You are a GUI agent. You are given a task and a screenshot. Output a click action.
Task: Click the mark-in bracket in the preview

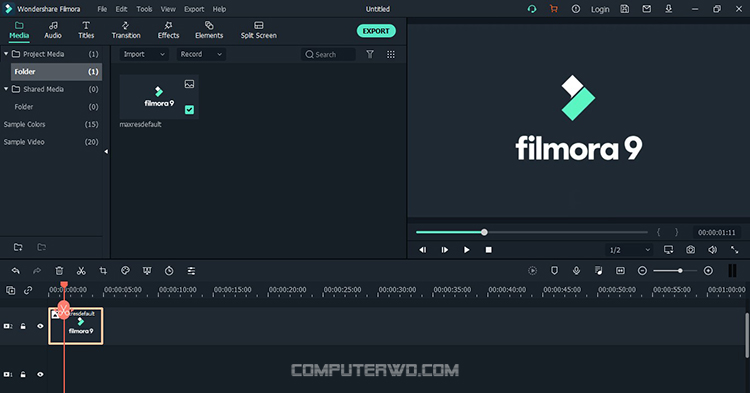659,232
